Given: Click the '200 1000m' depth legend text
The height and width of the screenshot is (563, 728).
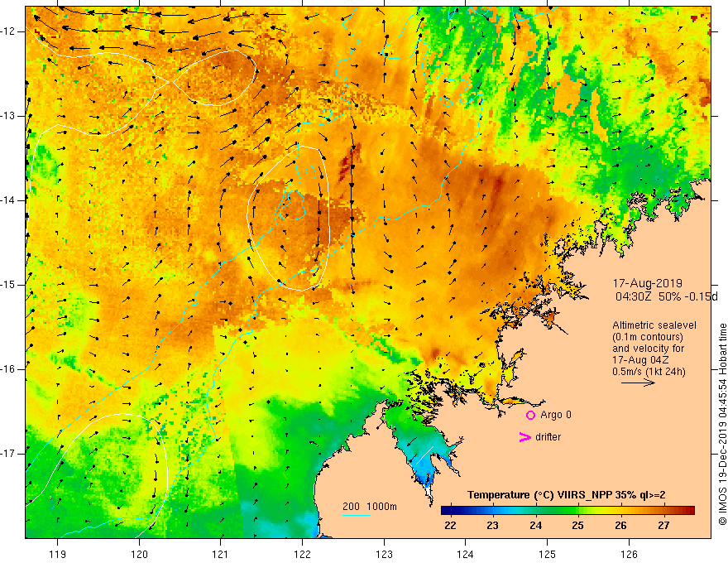Looking at the screenshot, I should (370, 507).
